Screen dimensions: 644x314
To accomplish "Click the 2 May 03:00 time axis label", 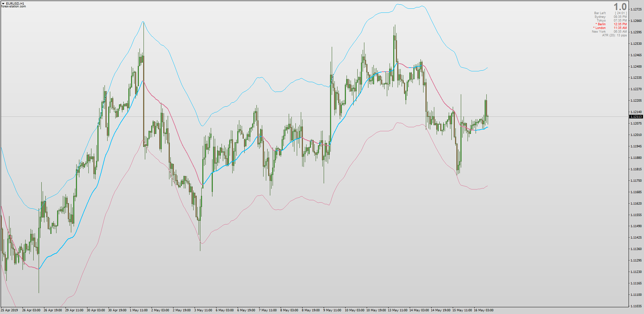I will (160, 310).
